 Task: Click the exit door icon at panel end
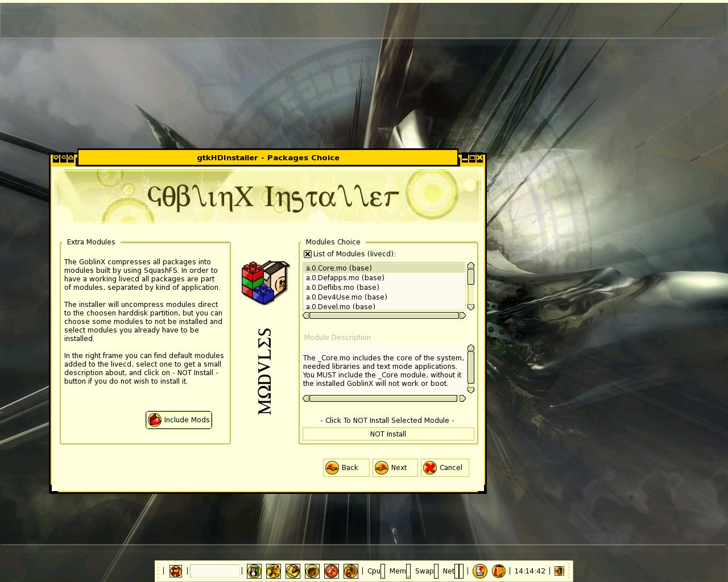click(559, 571)
